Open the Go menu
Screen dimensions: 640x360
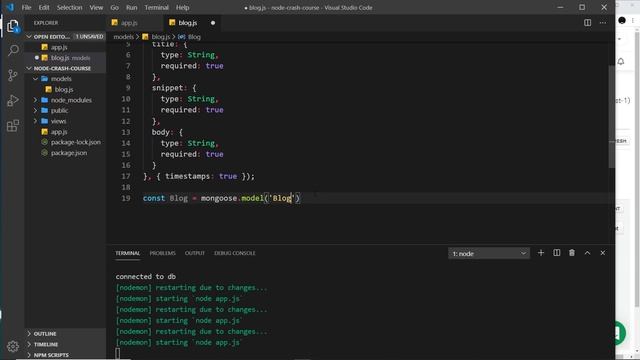(114, 7)
